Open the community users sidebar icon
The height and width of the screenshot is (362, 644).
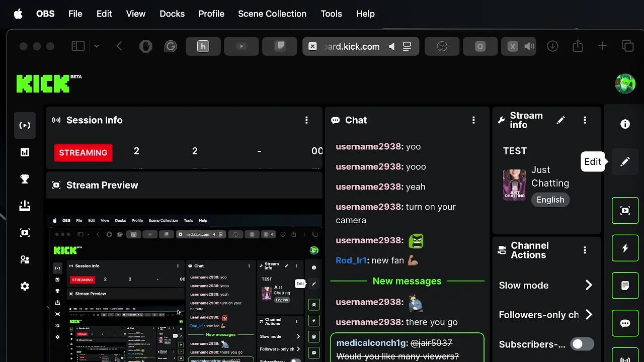click(x=25, y=259)
